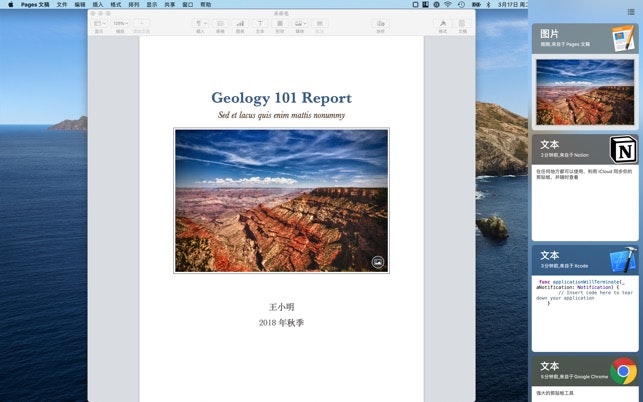643x402 pixels.
Task: Open the 格式 format inspector brush icon
Action: coord(443,24)
